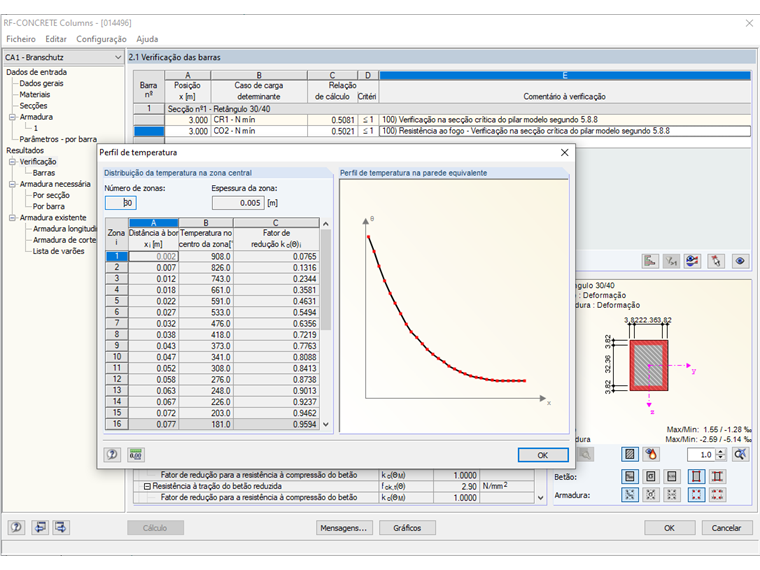Click the greyed magnifier icon beside the dialog

click(585, 454)
